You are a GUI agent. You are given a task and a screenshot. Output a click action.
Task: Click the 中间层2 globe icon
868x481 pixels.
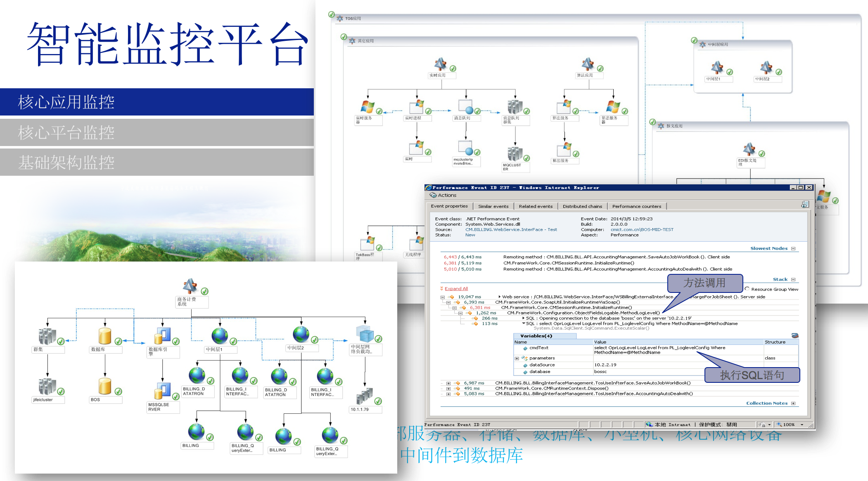point(301,334)
